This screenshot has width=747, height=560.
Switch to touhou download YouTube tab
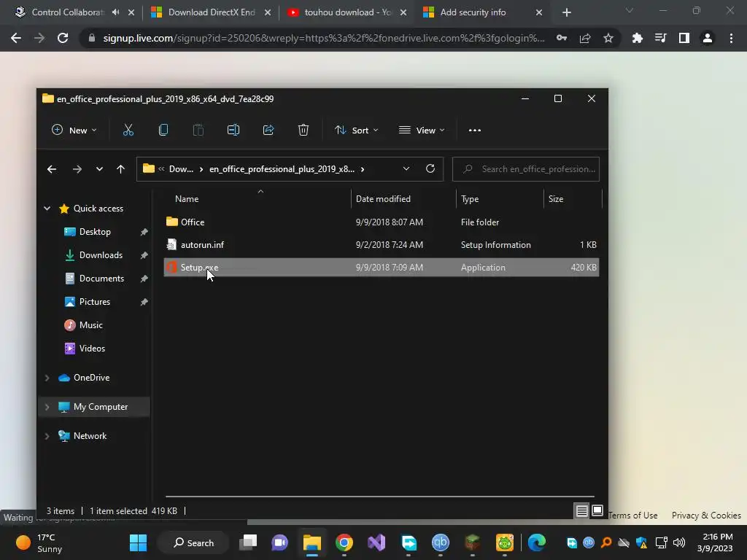(348, 12)
